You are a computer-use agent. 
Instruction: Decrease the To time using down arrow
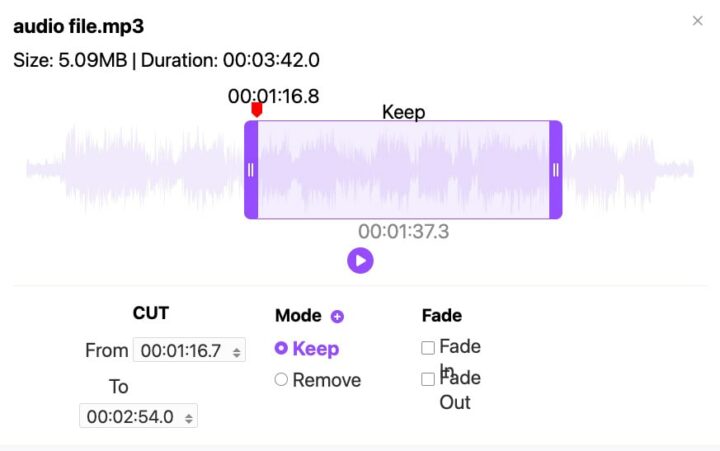189,420
